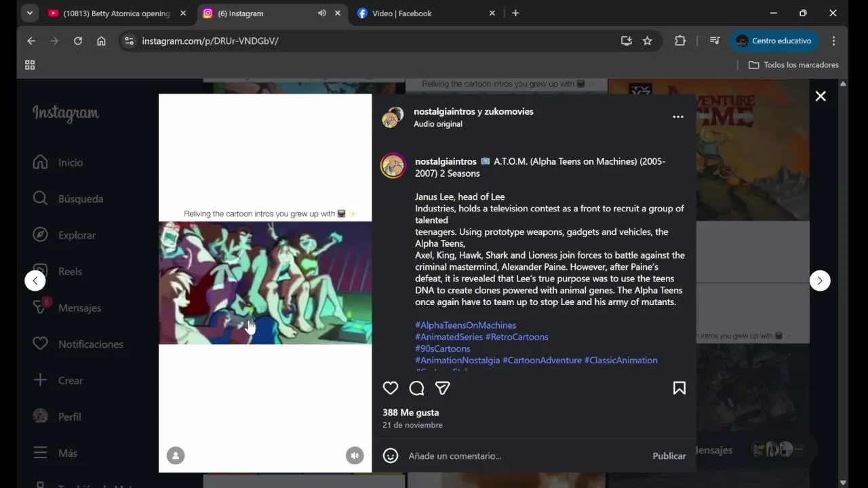This screenshot has height=488, width=868.
Task: Close the post overlay with the X
Action: [x=821, y=96]
